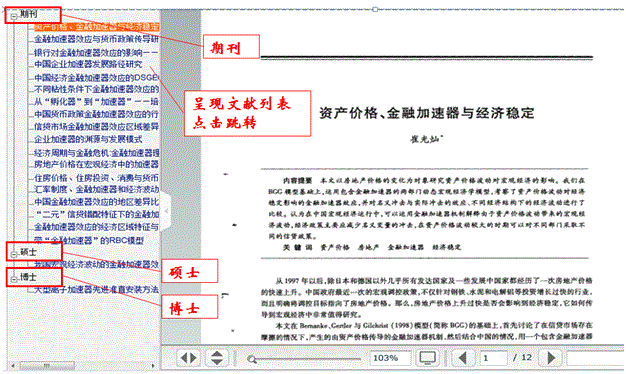Viewport: 626px width, 374px height.
Task: Click the fullscreen monitor icon
Action: (x=428, y=358)
